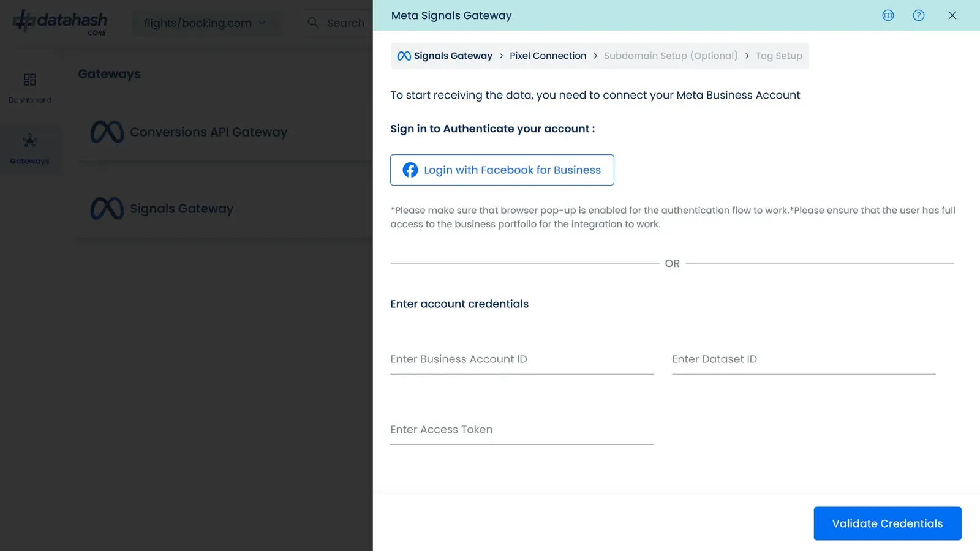Click the Meta logo beside Conversions API Gateway
The image size is (980, 551).
click(107, 132)
